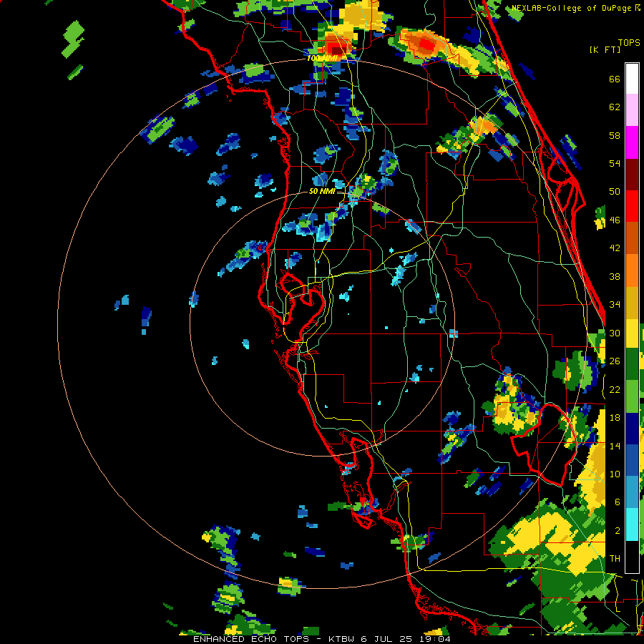Click the 38 legend value

coord(615,276)
